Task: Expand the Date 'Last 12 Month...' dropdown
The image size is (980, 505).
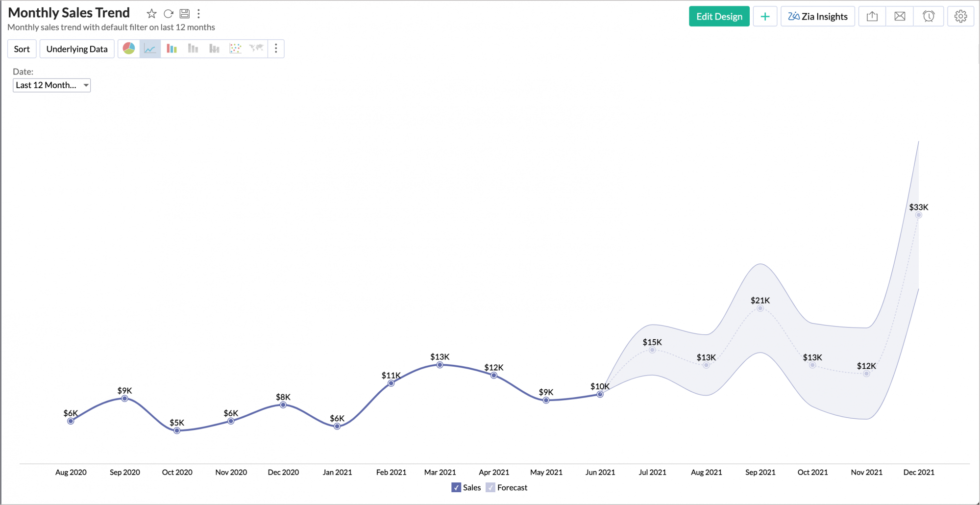Action: tap(51, 85)
